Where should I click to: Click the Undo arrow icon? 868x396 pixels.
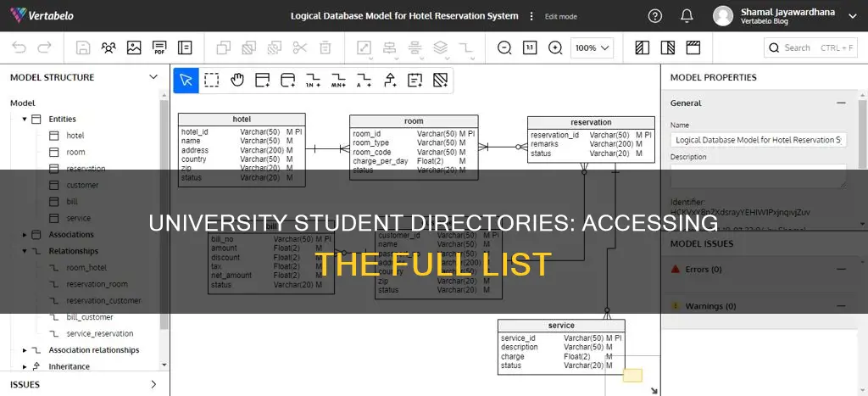point(19,47)
